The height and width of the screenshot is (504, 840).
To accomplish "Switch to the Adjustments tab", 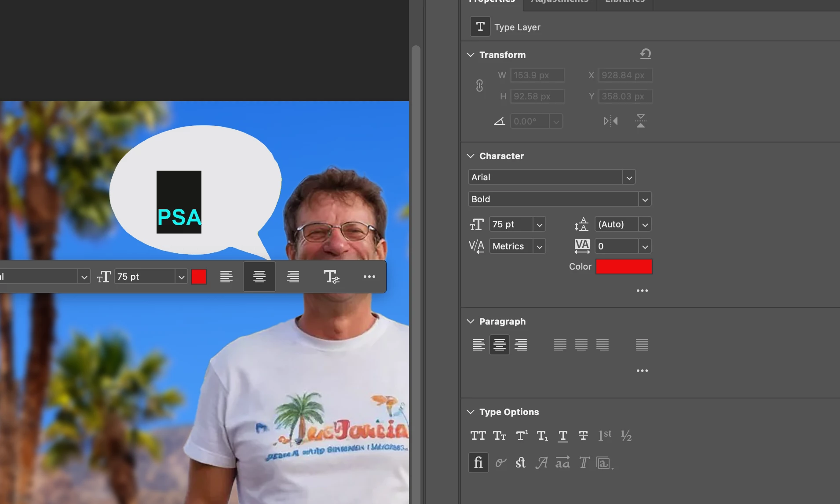I will [560, 2].
